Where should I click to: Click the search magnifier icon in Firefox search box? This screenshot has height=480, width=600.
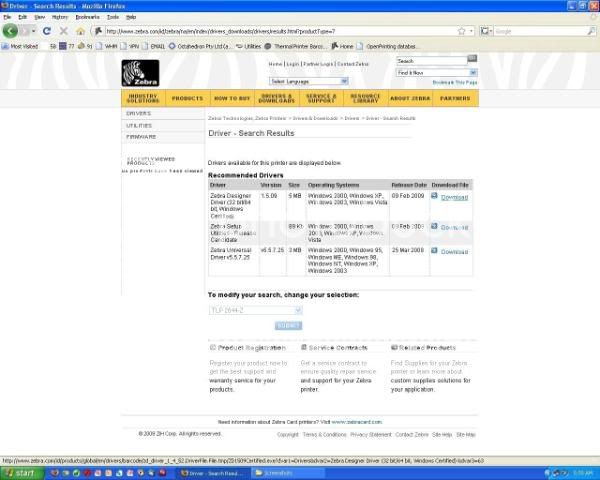point(591,31)
